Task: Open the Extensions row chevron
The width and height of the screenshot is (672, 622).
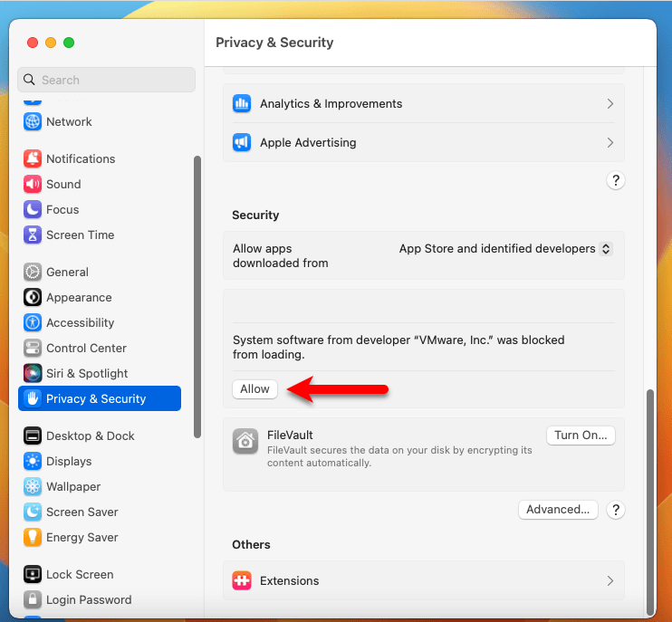Action: 610,581
